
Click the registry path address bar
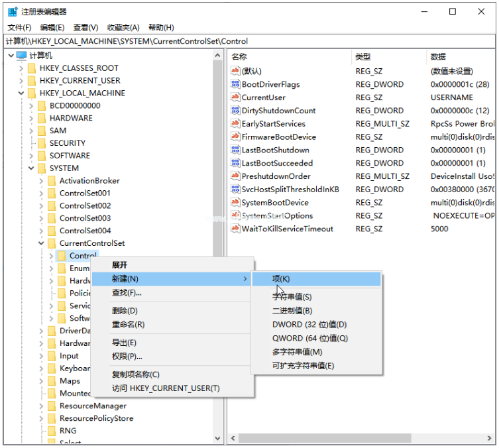[x=249, y=41]
